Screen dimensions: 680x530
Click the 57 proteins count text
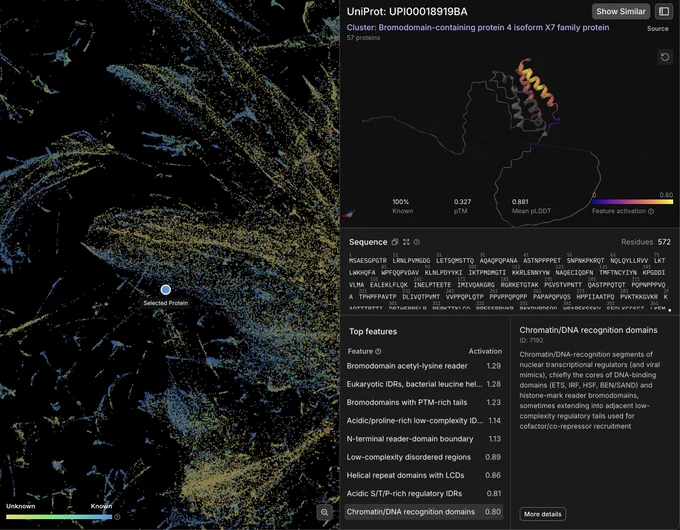point(363,38)
